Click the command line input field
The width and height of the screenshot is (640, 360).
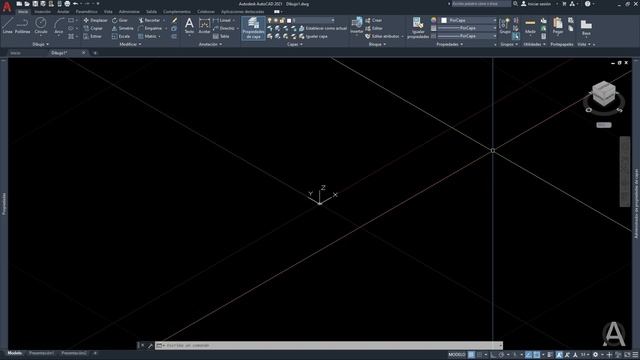[x=329, y=345]
